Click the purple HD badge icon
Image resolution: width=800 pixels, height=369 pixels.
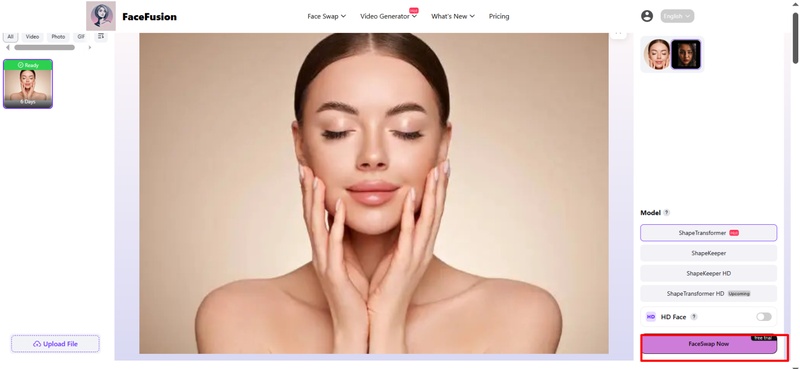[x=651, y=317]
